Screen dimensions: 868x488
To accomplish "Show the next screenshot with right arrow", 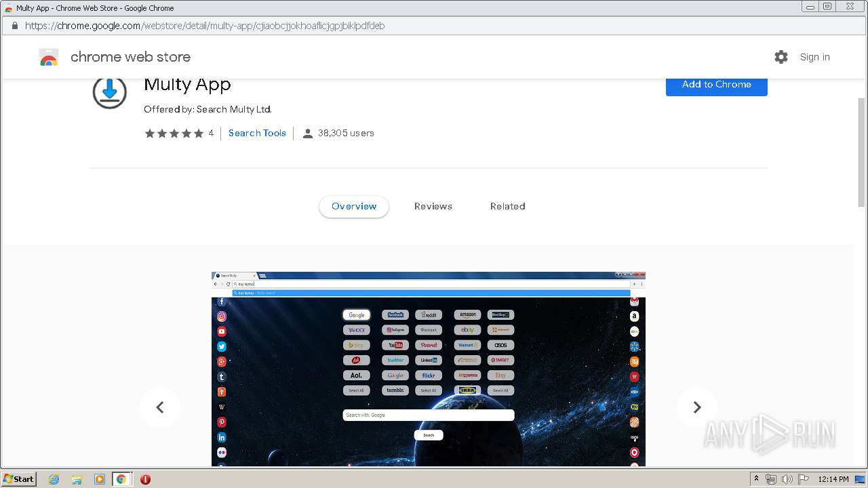I will [696, 407].
